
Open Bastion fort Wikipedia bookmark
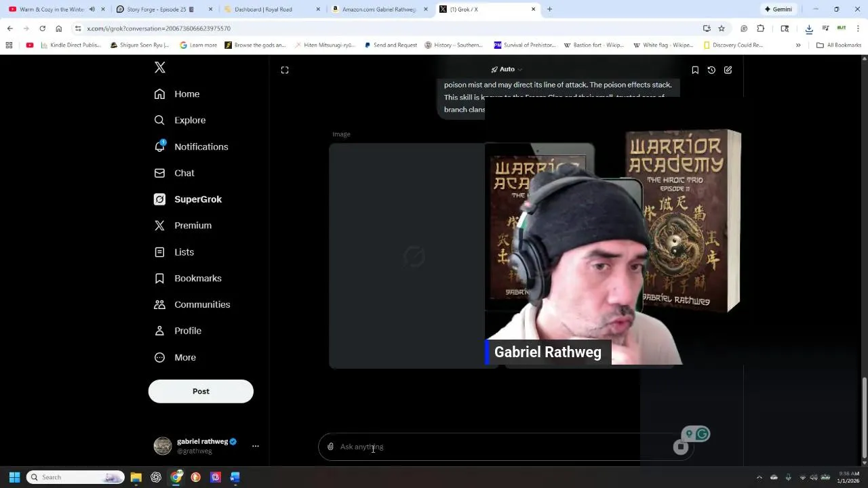[593, 45]
